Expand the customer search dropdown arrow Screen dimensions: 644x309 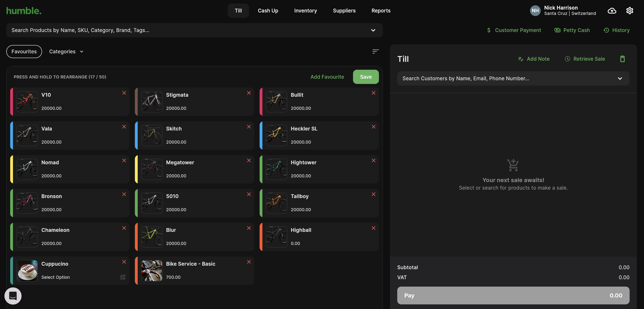(620, 78)
